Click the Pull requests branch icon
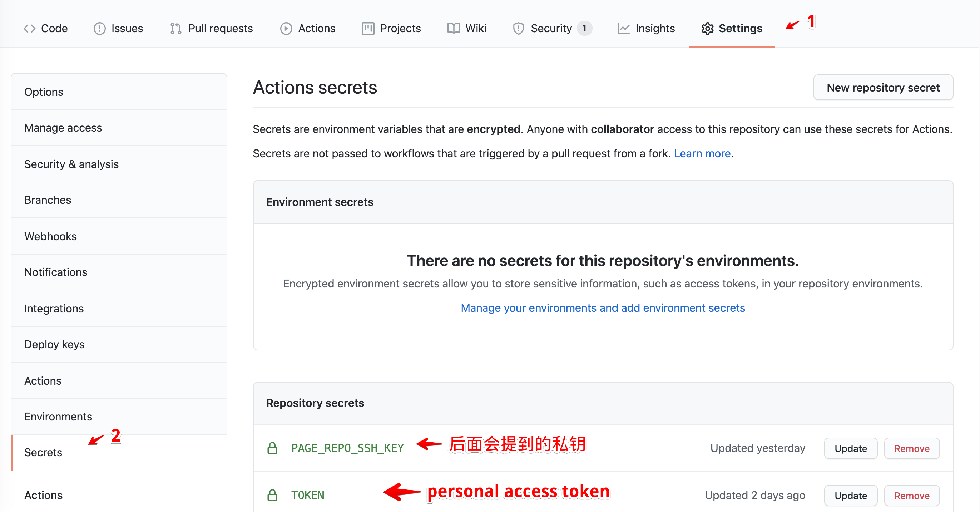Screen dimensions: 980x512 (175, 29)
